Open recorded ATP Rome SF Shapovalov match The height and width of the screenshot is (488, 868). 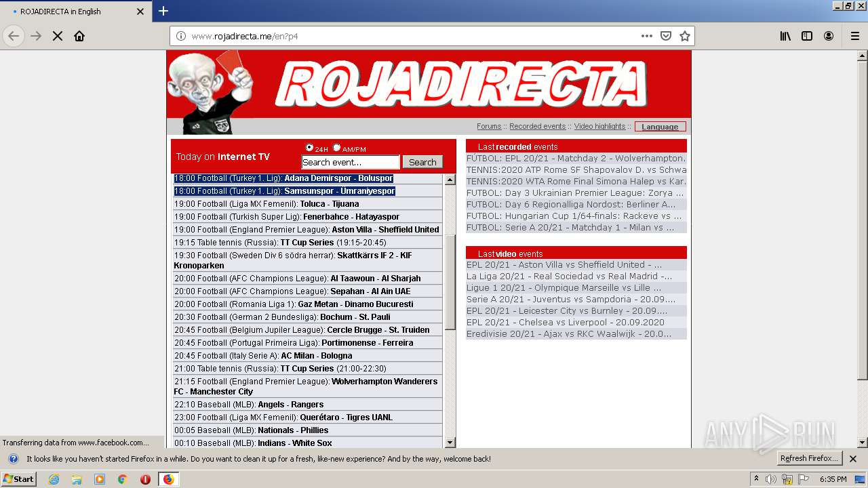(576, 170)
